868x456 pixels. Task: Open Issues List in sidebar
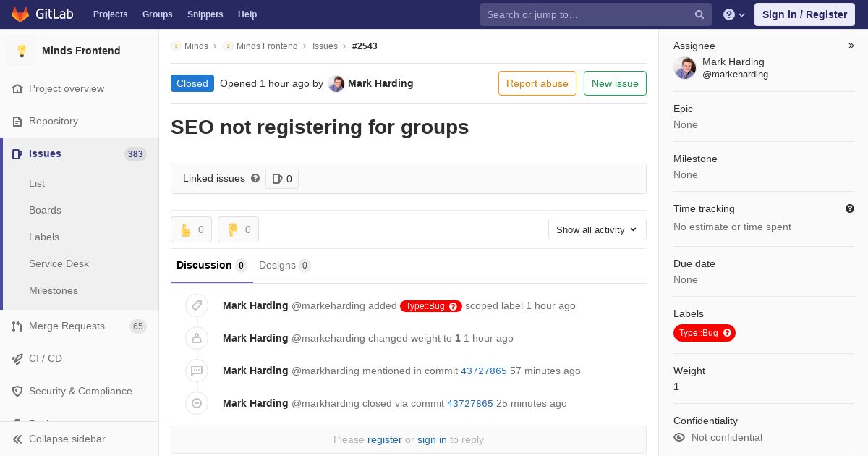click(37, 183)
